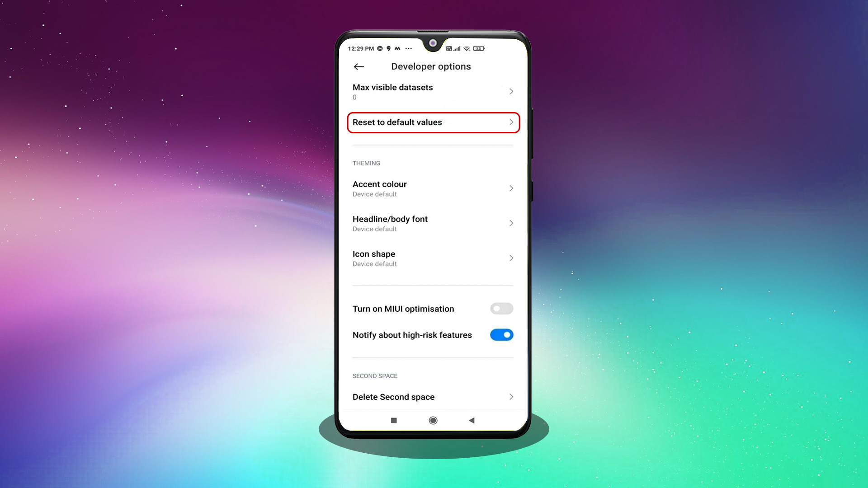The height and width of the screenshot is (488, 868).
Task: Enable Turn on MIUI optimisation
Action: click(x=502, y=309)
